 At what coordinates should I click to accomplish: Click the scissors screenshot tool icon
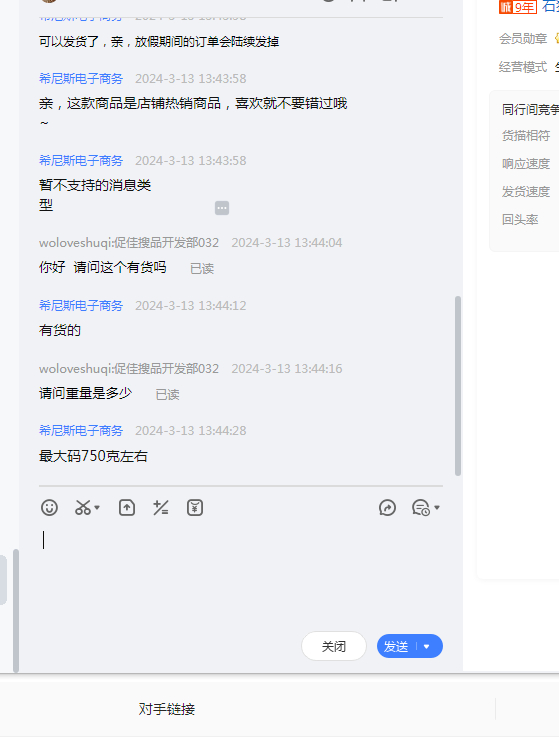pos(83,508)
